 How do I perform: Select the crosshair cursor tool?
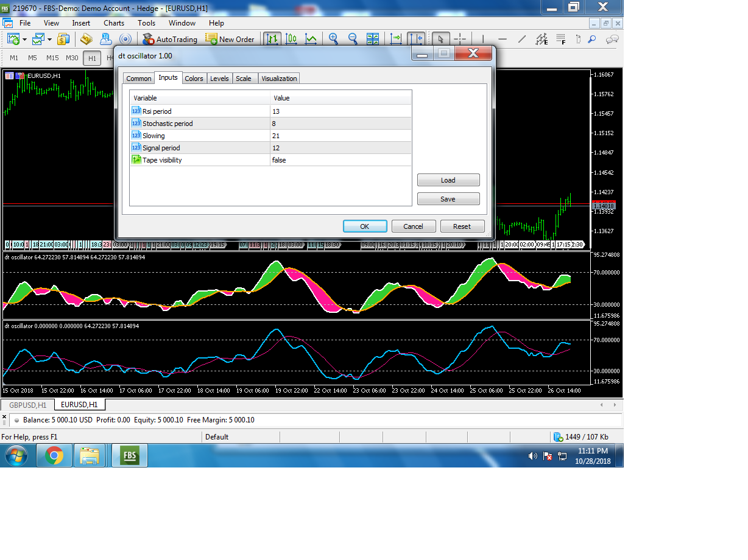(460, 39)
